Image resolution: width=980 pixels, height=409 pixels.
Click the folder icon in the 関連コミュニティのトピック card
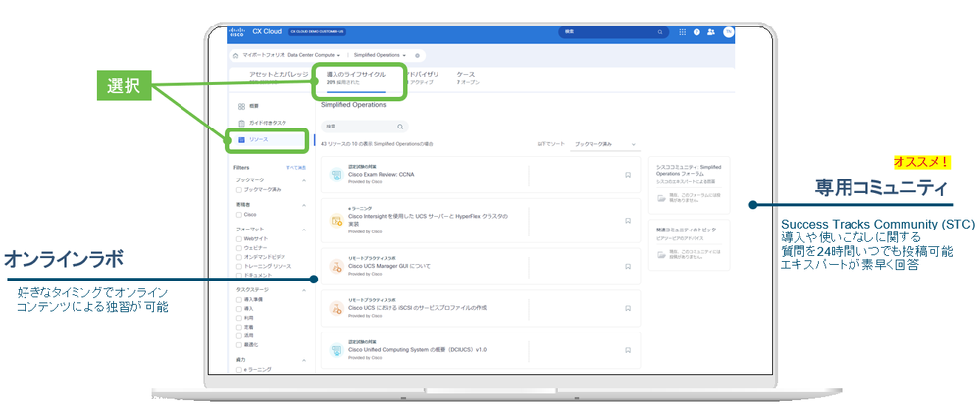(661, 254)
